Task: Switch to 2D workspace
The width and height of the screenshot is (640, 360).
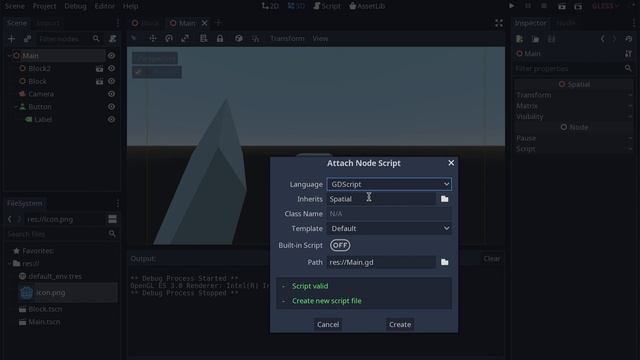Action: (270, 6)
